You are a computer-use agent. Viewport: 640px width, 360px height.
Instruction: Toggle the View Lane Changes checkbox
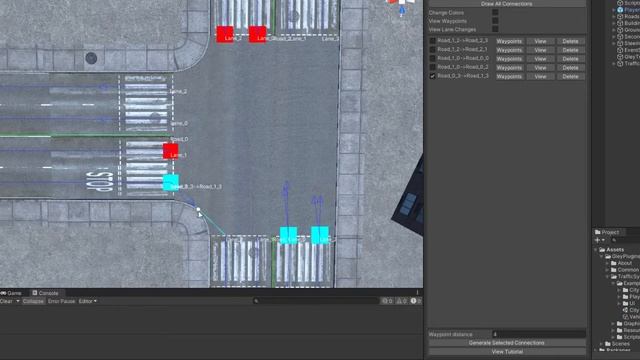495,29
